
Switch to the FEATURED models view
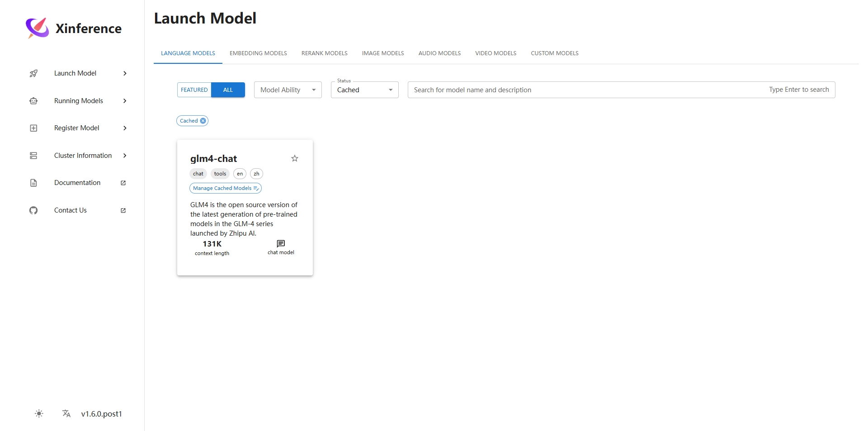194,90
